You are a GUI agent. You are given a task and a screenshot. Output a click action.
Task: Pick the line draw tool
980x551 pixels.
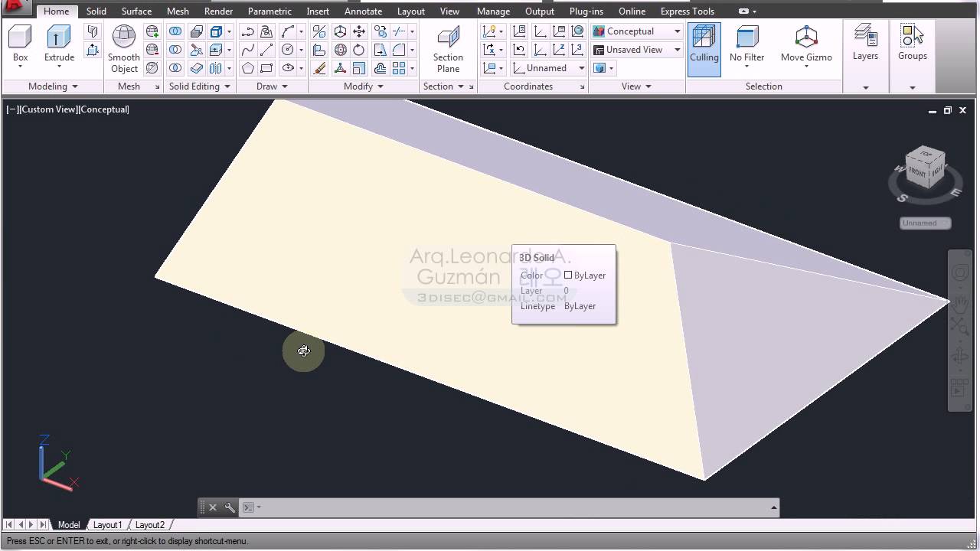point(266,50)
